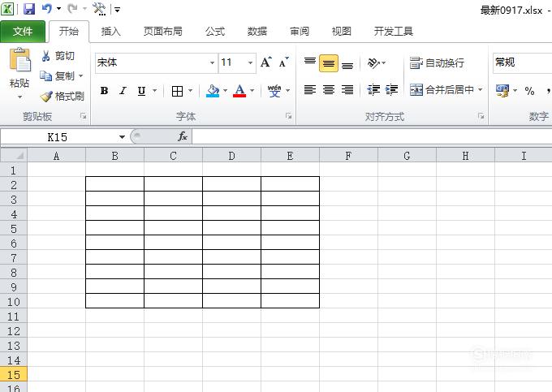Click the Decrease Indent icon
Screen dimensions: 552x392
[x=373, y=90]
